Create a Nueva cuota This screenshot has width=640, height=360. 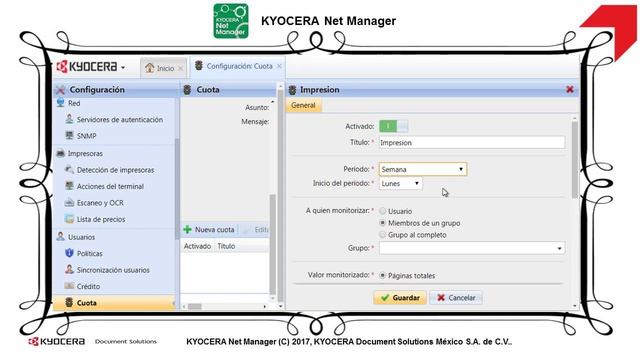point(209,229)
